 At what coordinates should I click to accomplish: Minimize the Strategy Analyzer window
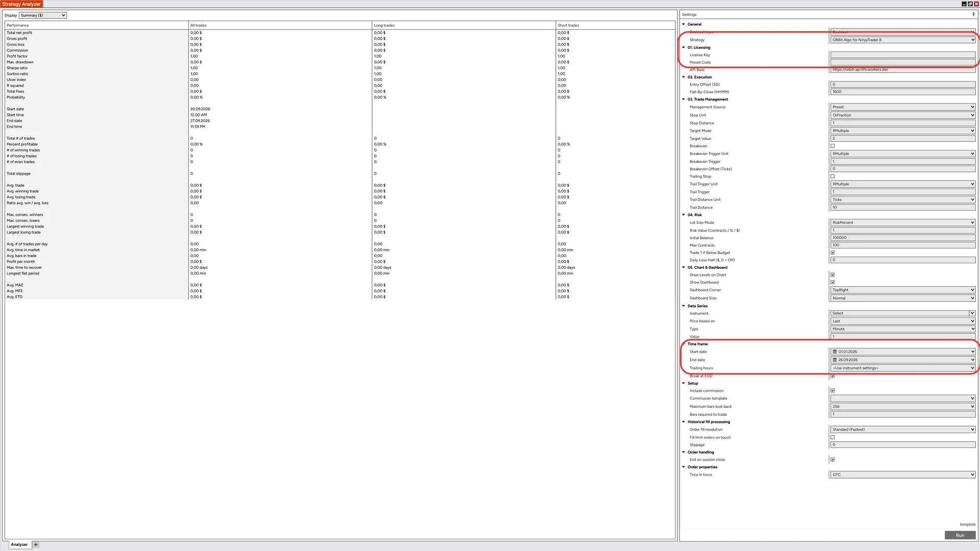[964, 4]
